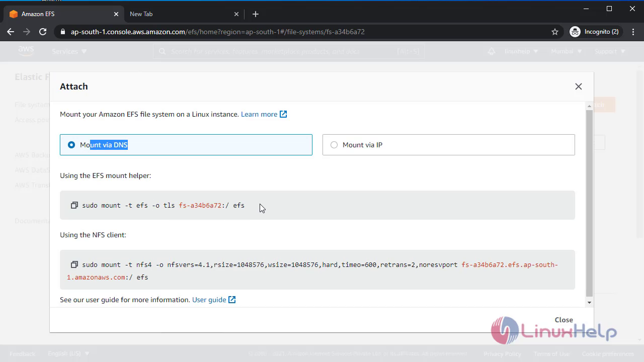Close the Amazon EFS tab

click(116, 14)
